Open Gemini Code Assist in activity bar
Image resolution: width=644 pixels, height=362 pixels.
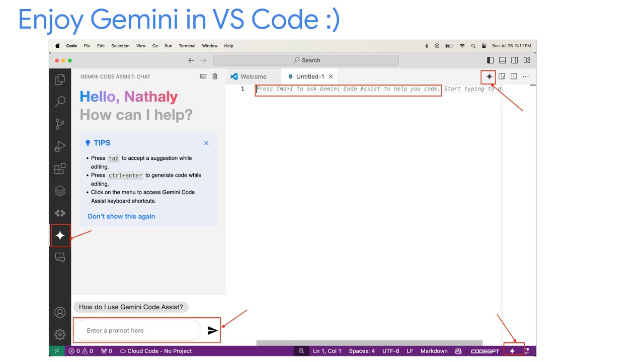click(60, 235)
